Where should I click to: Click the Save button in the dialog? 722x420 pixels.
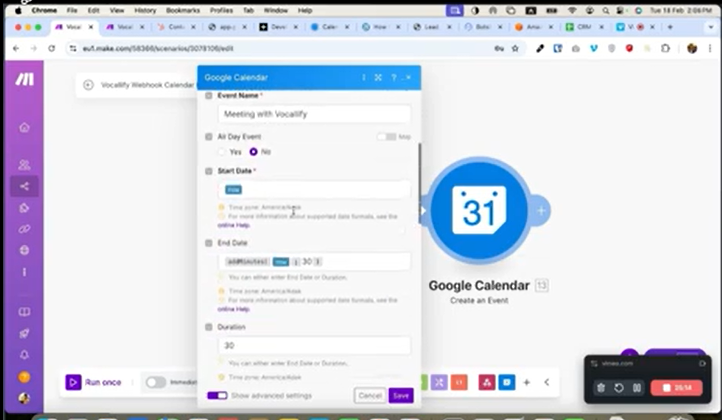(x=400, y=395)
